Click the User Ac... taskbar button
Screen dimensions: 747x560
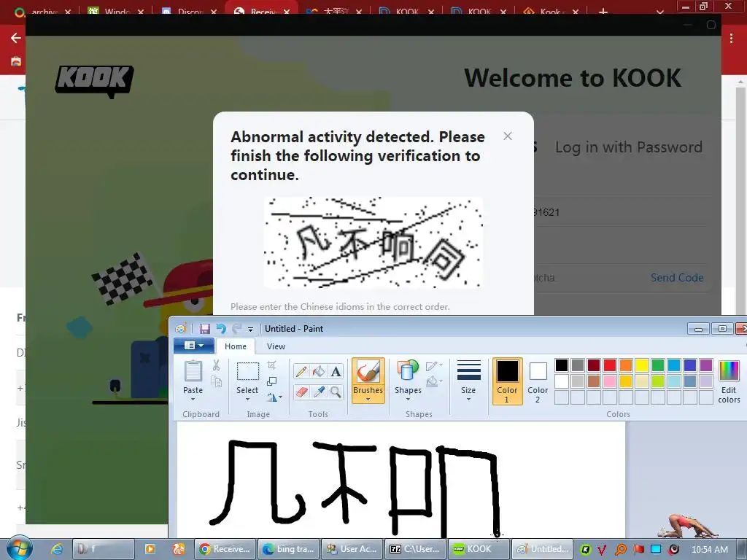point(352,549)
